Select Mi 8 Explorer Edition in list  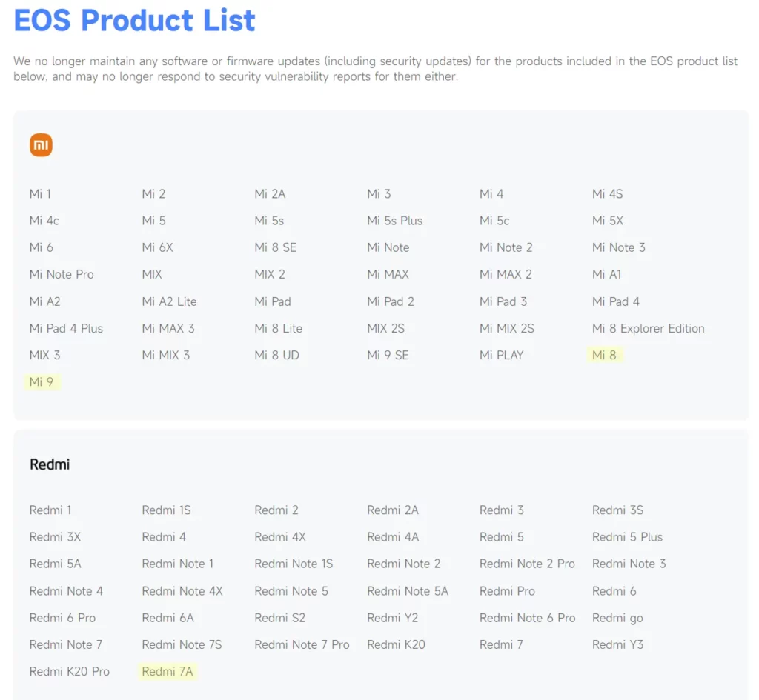648,328
